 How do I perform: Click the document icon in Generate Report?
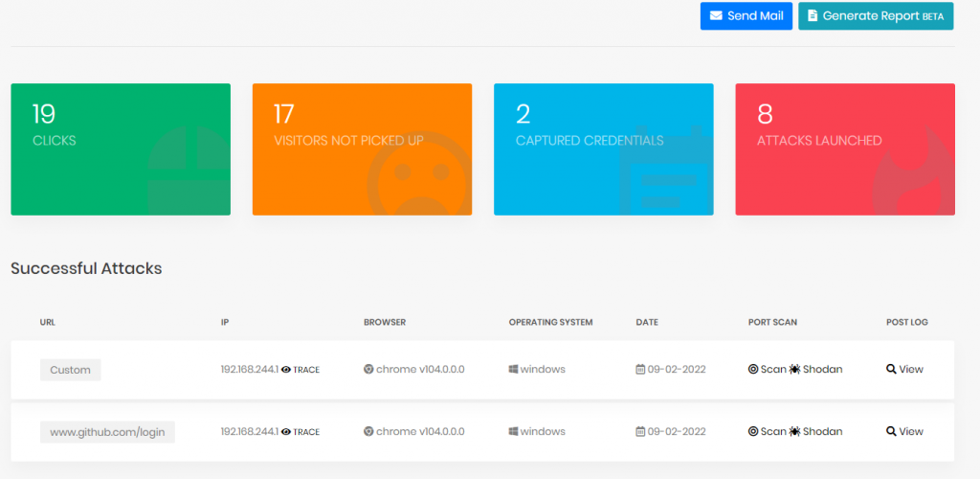813,15
